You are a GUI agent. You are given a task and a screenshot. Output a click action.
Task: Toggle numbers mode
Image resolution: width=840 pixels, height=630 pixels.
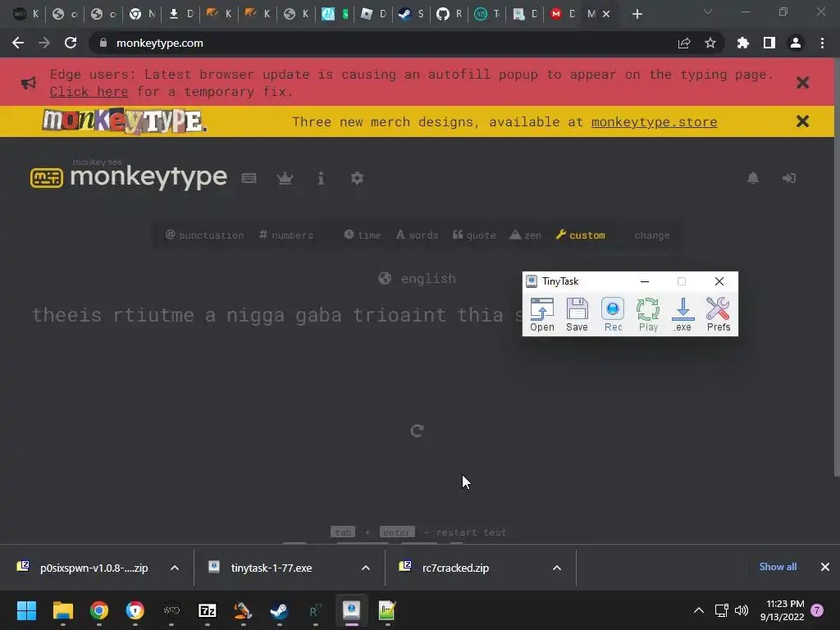point(286,235)
